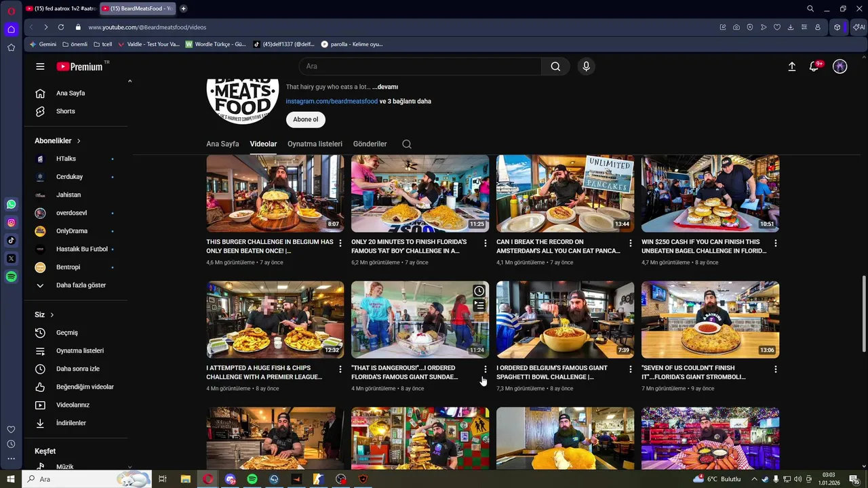Open the more-options menu for the Belgium burger challenge video

point(340,243)
